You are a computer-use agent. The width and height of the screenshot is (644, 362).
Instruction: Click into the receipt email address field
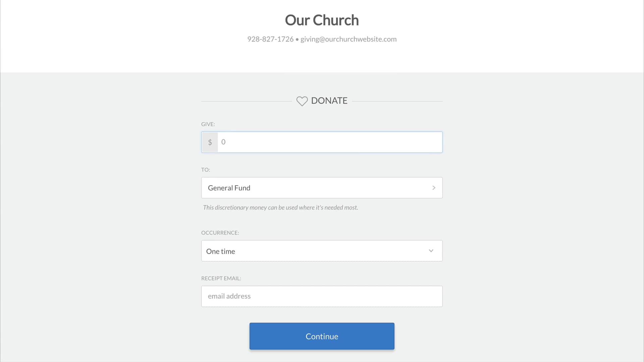[x=322, y=296]
